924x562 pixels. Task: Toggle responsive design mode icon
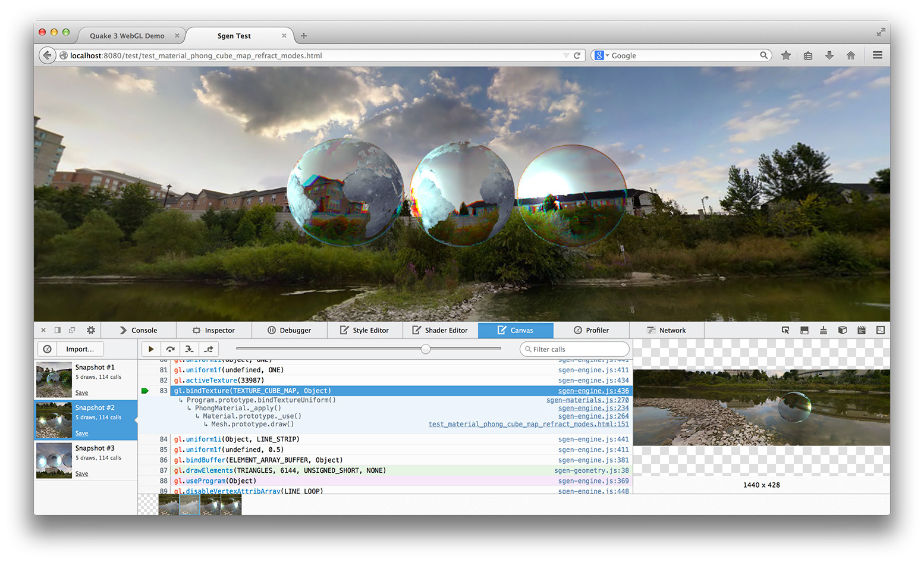(881, 330)
